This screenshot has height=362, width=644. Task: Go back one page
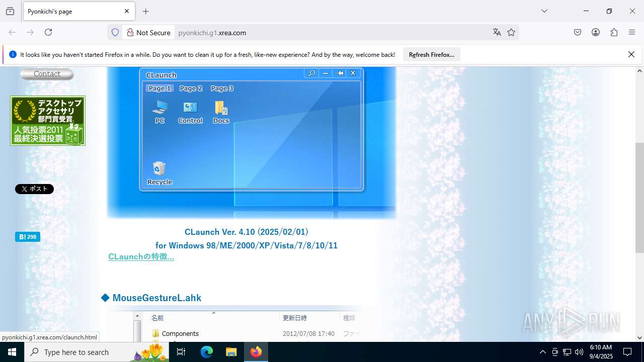point(12,32)
